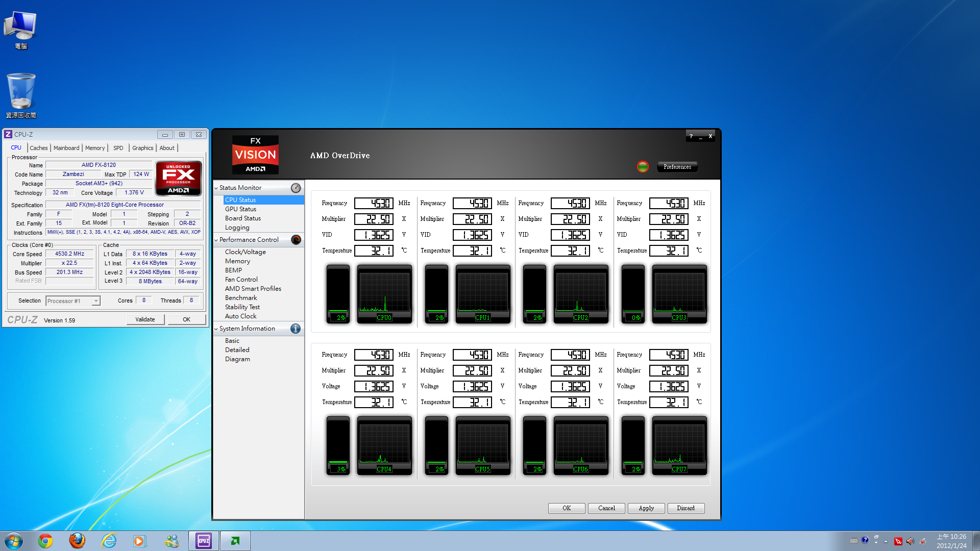This screenshot has height=551, width=980.
Task: Click the keyboard tray icon
Action: pyautogui.click(x=853, y=541)
